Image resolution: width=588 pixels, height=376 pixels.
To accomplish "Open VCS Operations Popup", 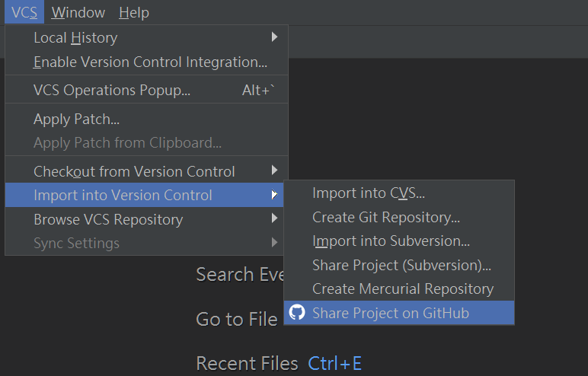I will [112, 90].
